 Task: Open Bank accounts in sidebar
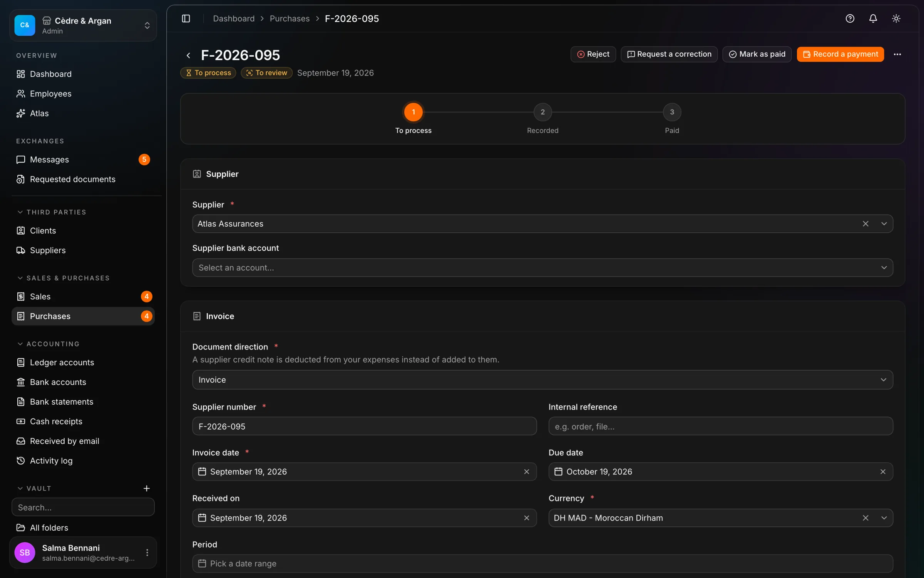click(83, 382)
